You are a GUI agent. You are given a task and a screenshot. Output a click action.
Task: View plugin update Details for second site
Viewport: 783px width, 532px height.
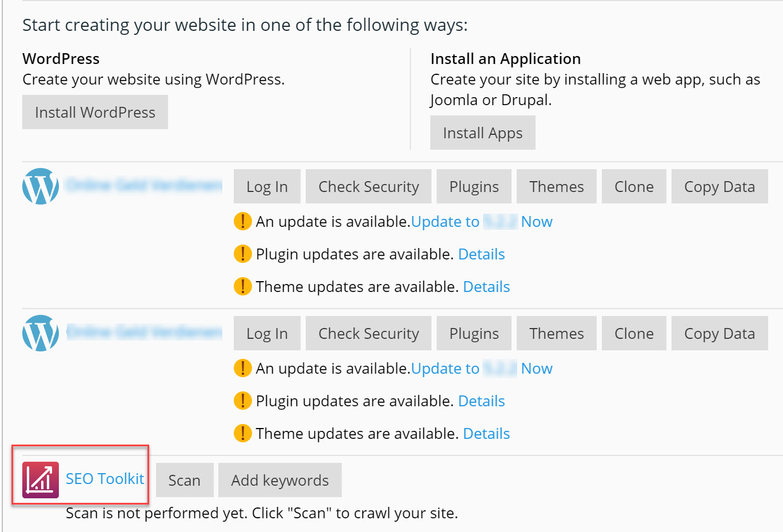point(481,401)
